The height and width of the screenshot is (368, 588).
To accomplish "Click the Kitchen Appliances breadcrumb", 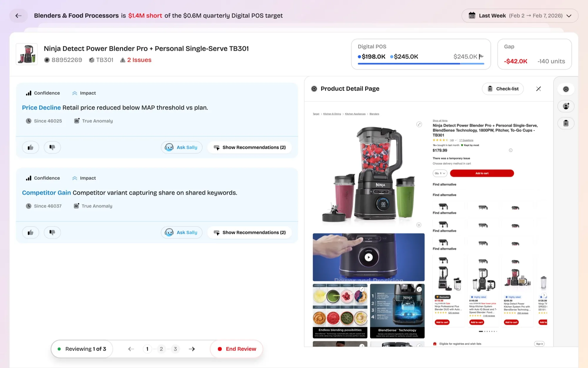I will (x=355, y=114).
